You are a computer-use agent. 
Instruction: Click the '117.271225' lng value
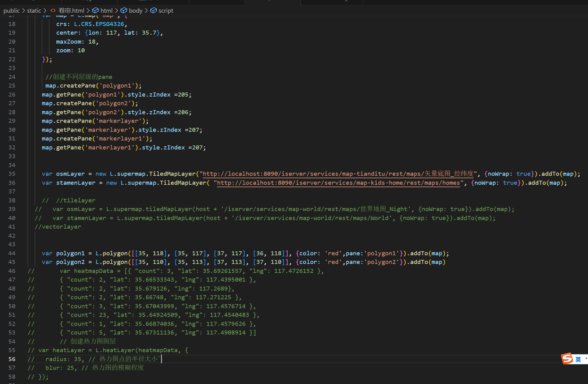click(213, 297)
